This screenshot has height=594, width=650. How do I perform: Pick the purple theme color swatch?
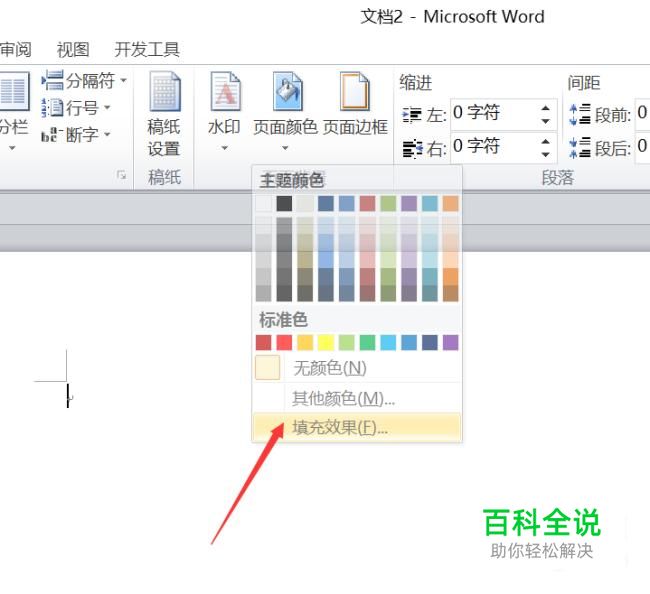pos(409,204)
